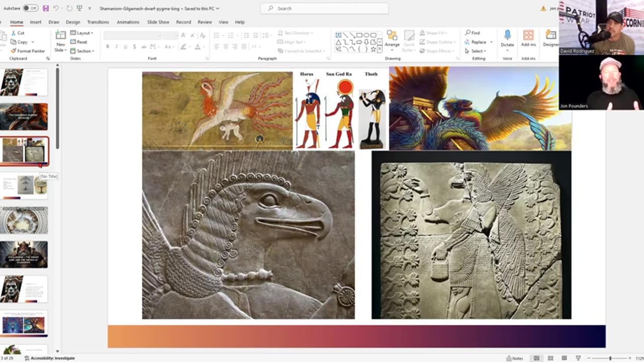Click the Copy button
The image size is (644, 362).
19,42
